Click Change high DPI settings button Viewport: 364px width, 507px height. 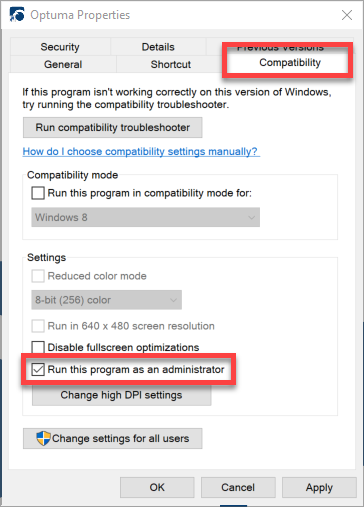(x=121, y=395)
